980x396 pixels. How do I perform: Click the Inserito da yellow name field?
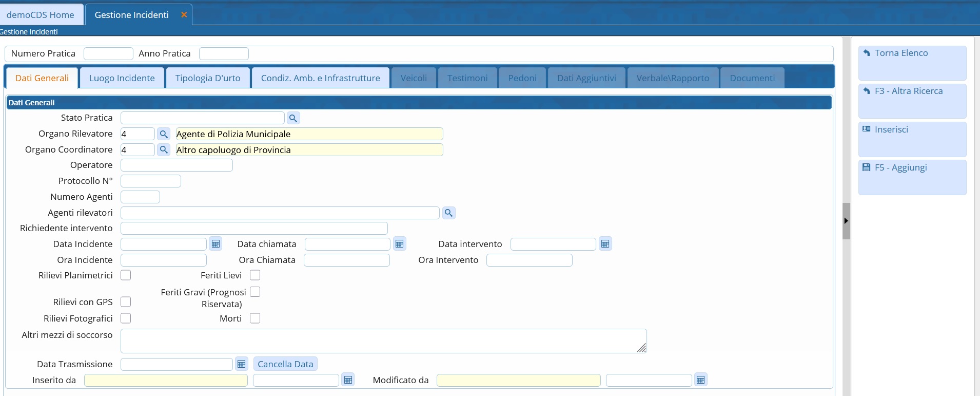point(166,380)
